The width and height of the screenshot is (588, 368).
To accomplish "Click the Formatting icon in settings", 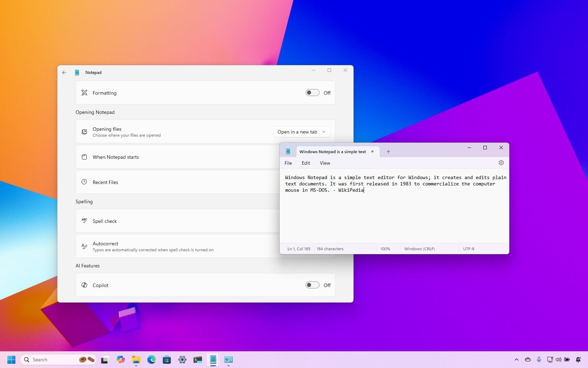I will tap(84, 93).
